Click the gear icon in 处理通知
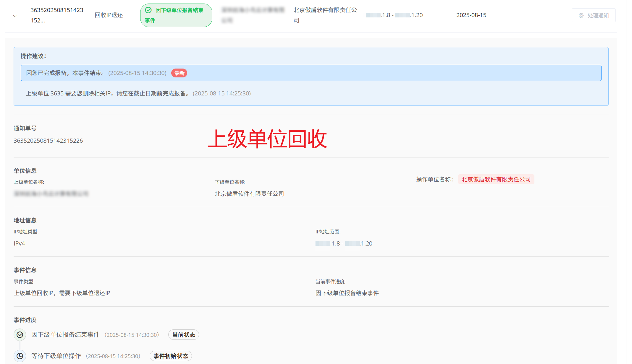The width and height of the screenshot is (632, 364). (x=581, y=15)
